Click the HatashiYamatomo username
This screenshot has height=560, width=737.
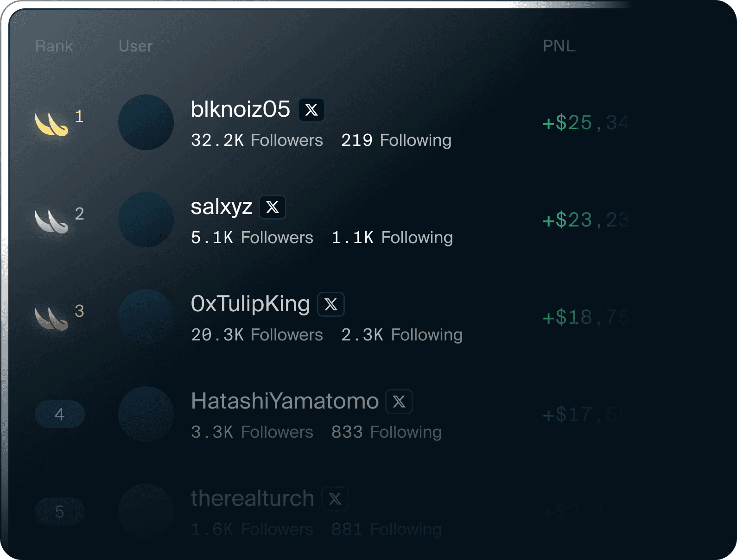pos(285,401)
